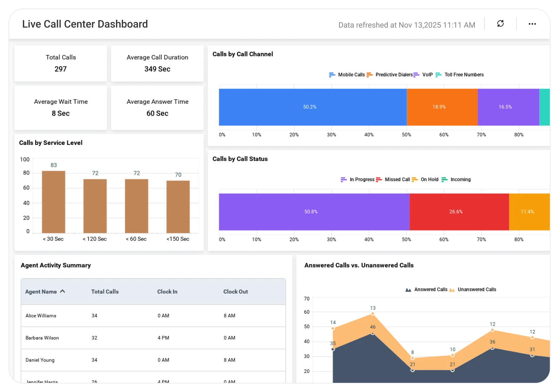The height and width of the screenshot is (392, 559).
Task: Click the Average Call Duration card
Action: pos(157,63)
